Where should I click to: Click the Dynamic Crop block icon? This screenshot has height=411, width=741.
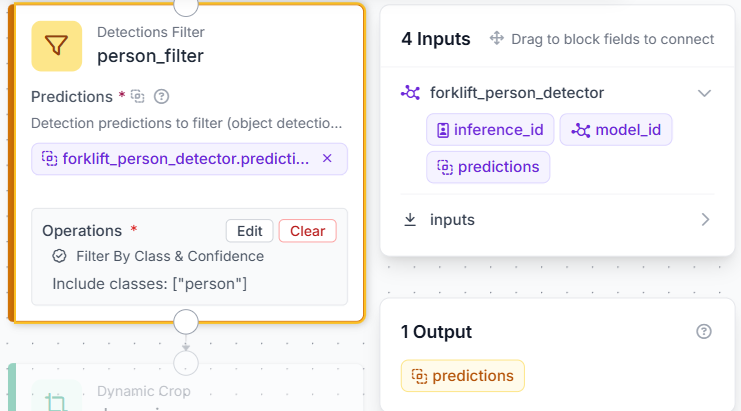pos(57,399)
